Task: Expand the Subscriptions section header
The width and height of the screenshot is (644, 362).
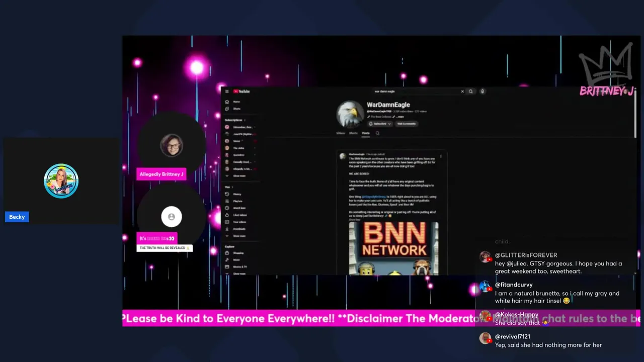Action: [235, 120]
